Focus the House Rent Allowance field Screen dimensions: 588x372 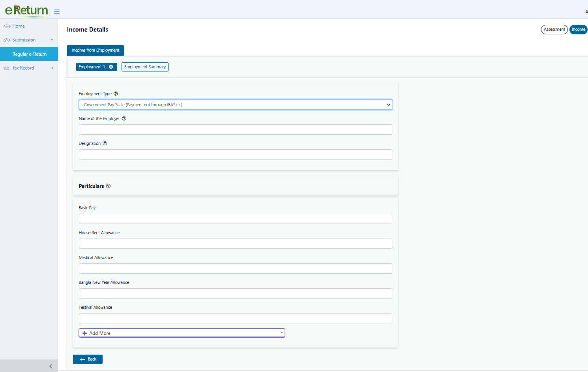[236, 244]
